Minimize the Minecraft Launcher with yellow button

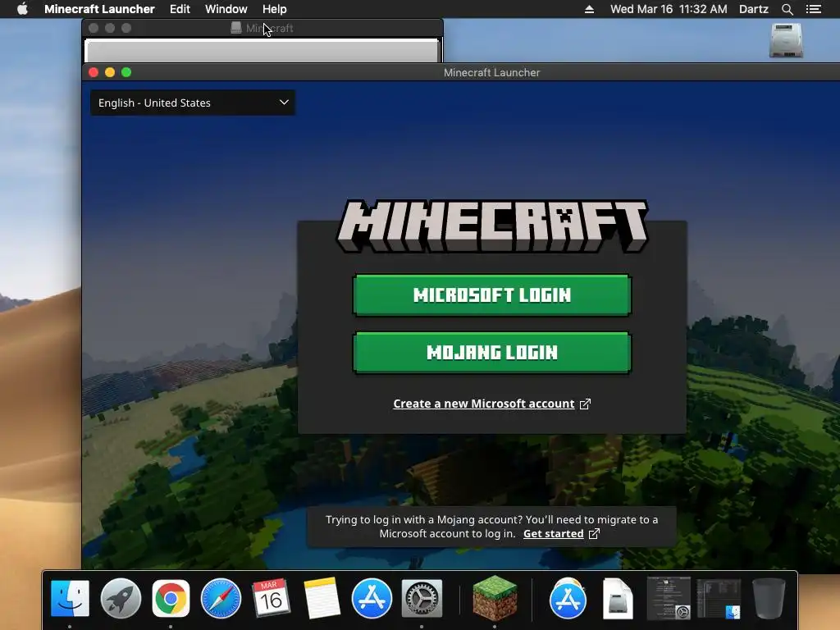[x=110, y=72]
